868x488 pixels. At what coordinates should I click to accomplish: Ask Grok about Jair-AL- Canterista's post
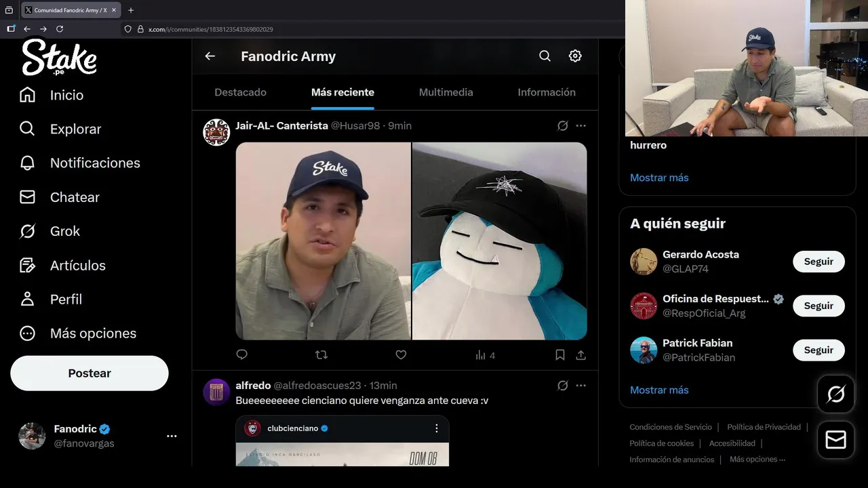tap(562, 125)
